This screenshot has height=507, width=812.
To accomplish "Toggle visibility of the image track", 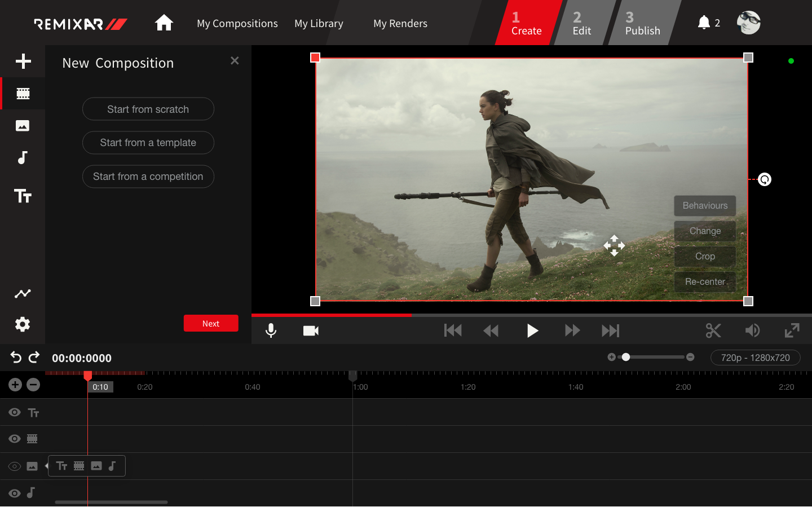I will pyautogui.click(x=15, y=466).
